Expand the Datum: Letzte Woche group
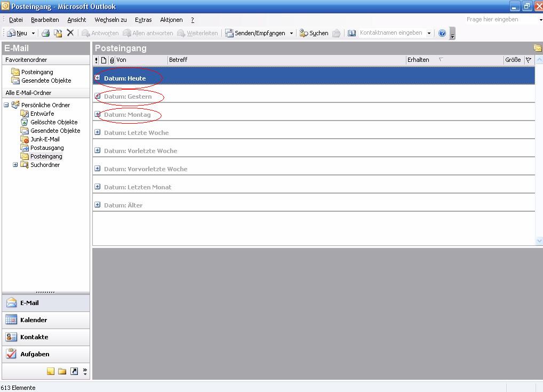 click(x=98, y=132)
